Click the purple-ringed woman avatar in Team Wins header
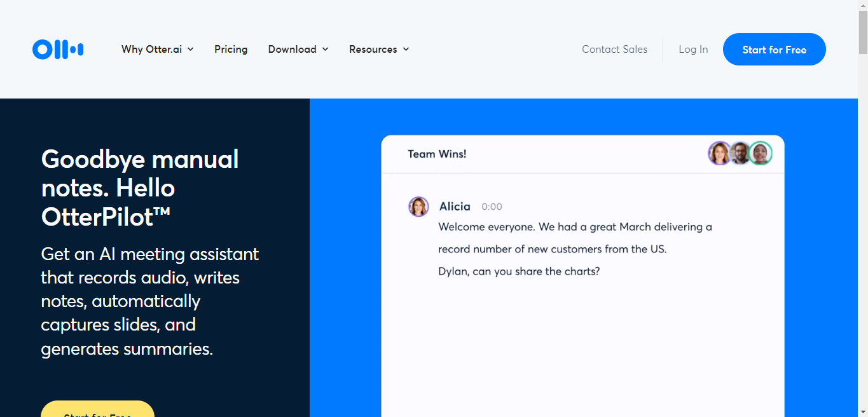 tap(719, 153)
